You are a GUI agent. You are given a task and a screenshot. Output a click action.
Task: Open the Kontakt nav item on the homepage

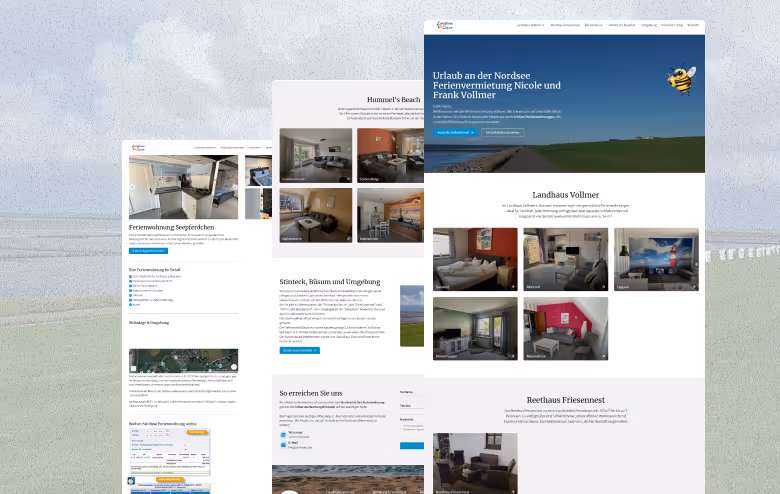(x=693, y=25)
